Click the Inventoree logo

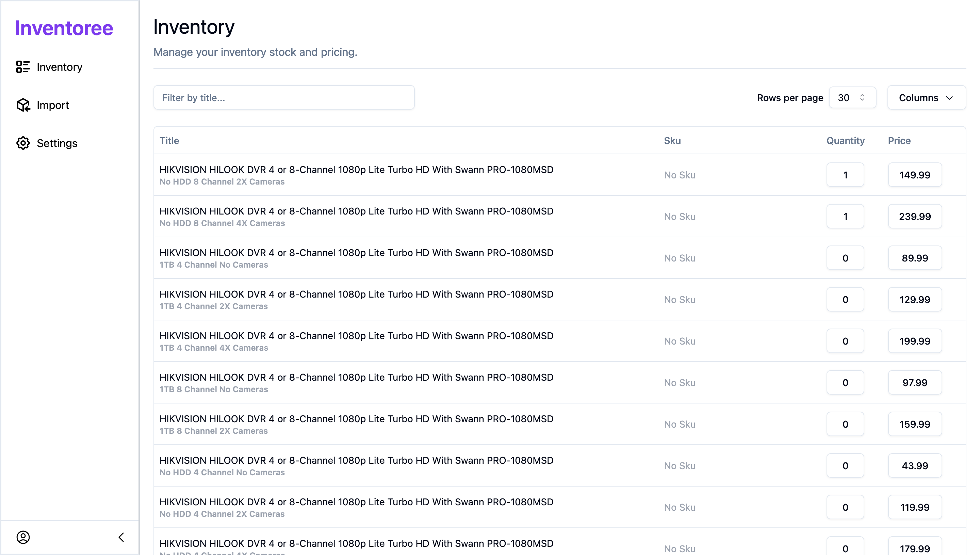point(64,28)
